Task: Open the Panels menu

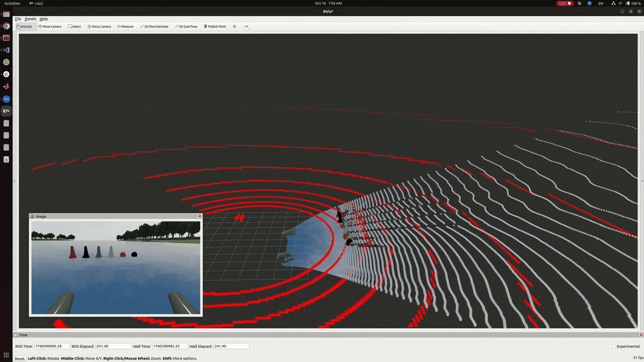Action: (x=30, y=19)
